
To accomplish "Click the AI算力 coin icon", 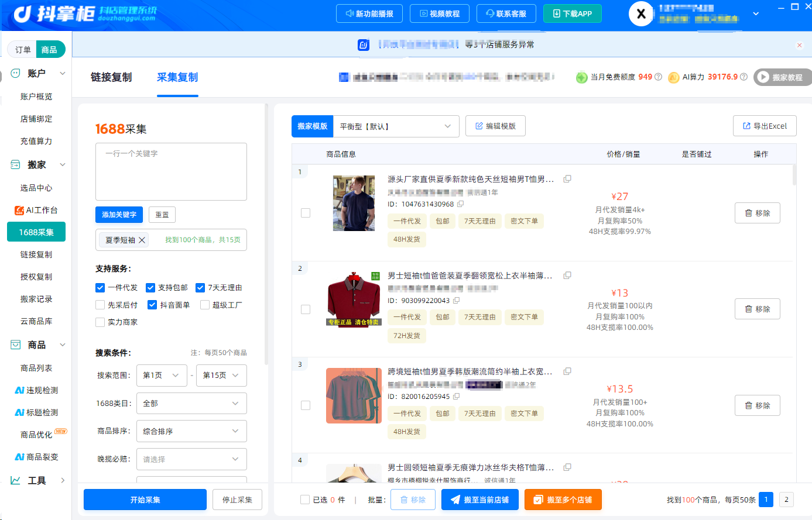I will 674,77.
